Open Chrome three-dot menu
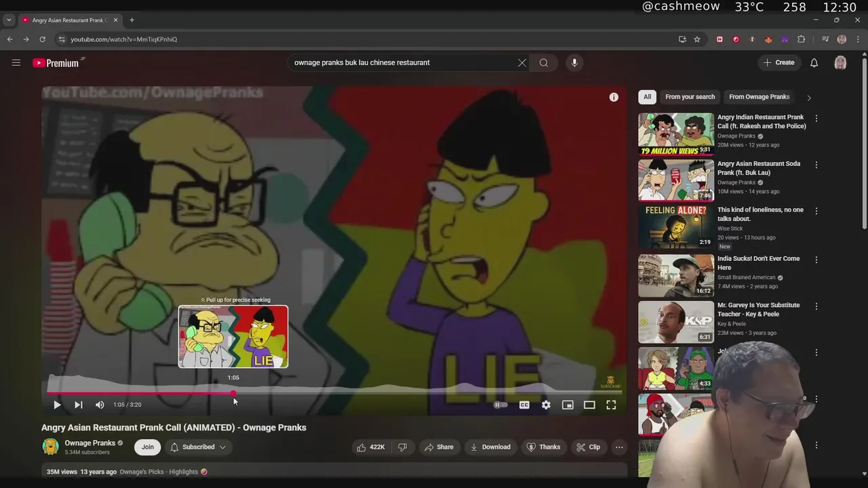The height and width of the screenshot is (488, 868). click(x=858, y=39)
